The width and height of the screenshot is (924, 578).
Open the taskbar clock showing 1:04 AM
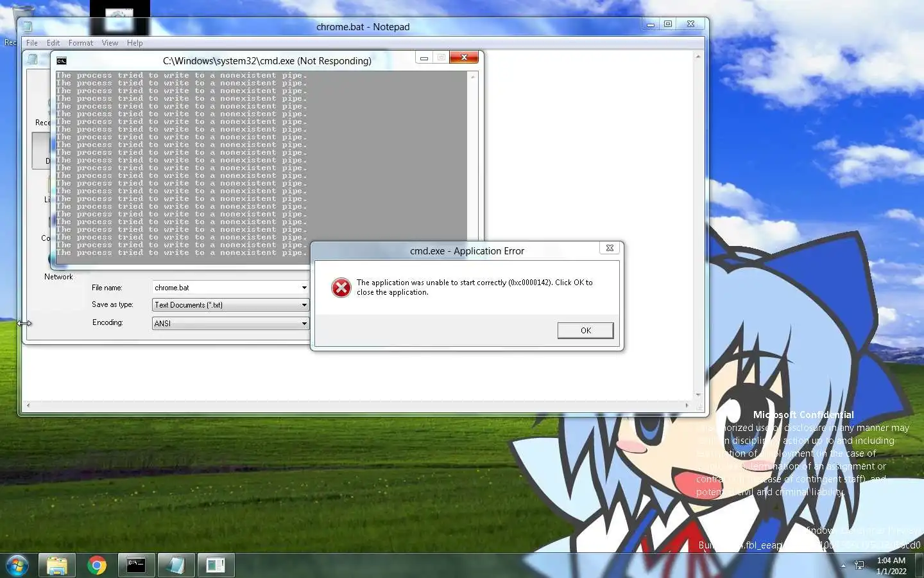pos(891,566)
